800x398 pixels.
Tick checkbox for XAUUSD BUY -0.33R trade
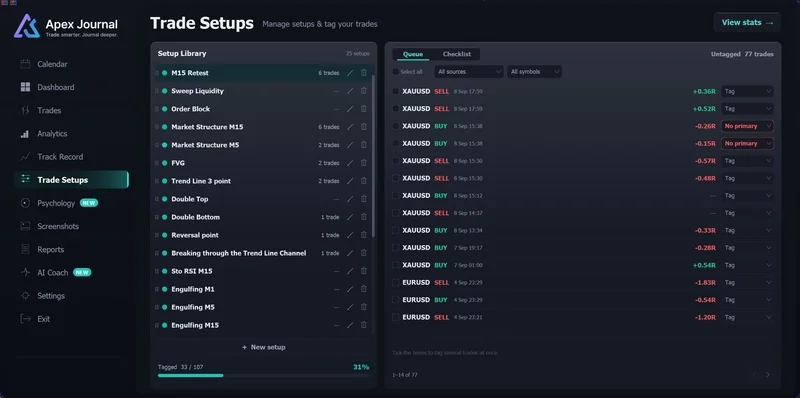pos(395,230)
